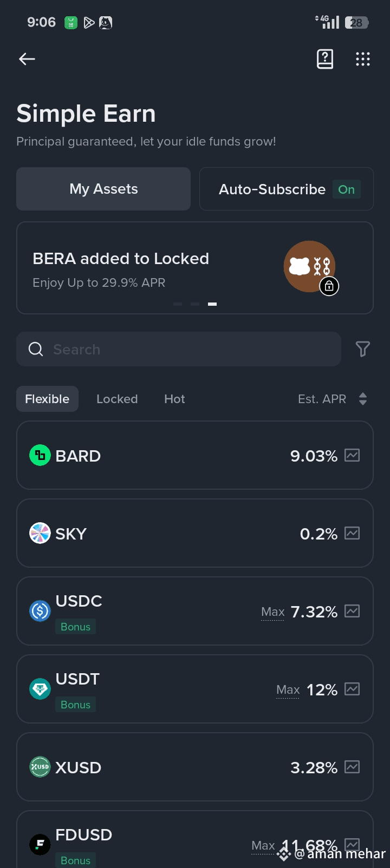Tap the BERA locked coin icon
The height and width of the screenshot is (868, 390).
pyautogui.click(x=310, y=267)
